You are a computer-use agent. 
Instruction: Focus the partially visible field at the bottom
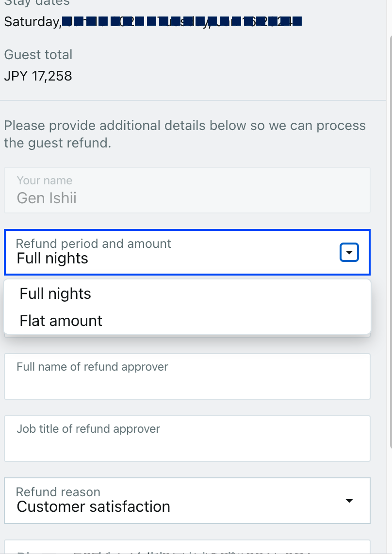187,548
